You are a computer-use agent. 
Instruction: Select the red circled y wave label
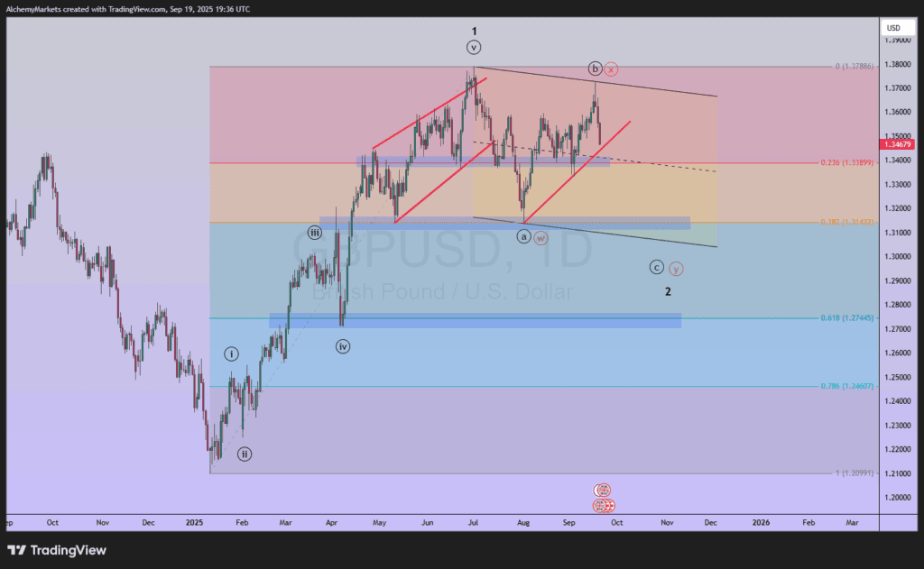coord(676,269)
